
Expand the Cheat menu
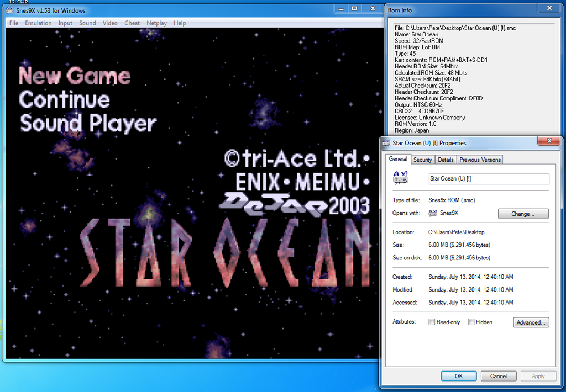coord(132,23)
